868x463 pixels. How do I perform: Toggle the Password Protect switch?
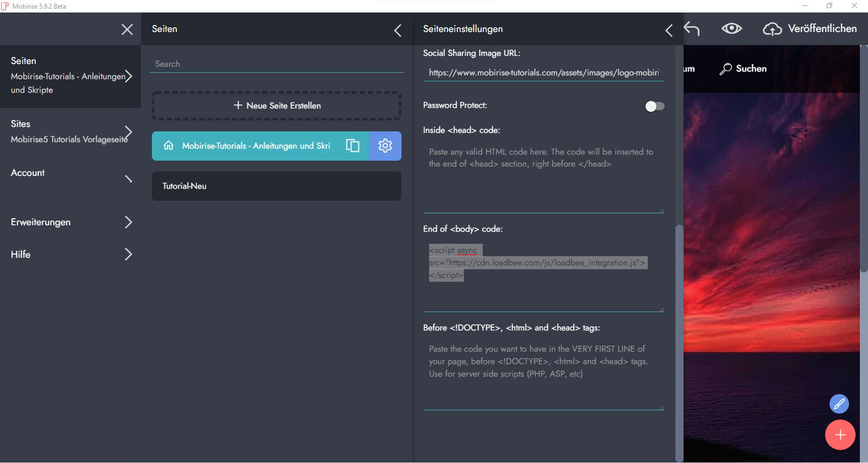(654, 106)
